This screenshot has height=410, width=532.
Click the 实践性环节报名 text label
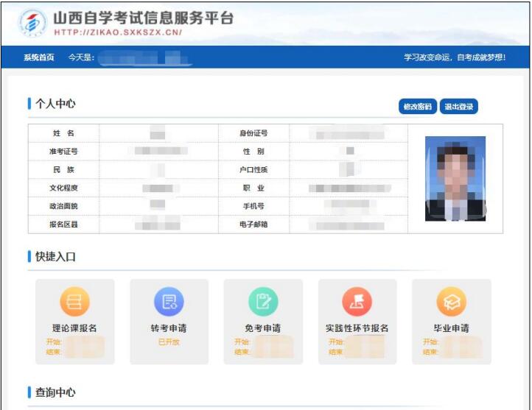(x=357, y=328)
